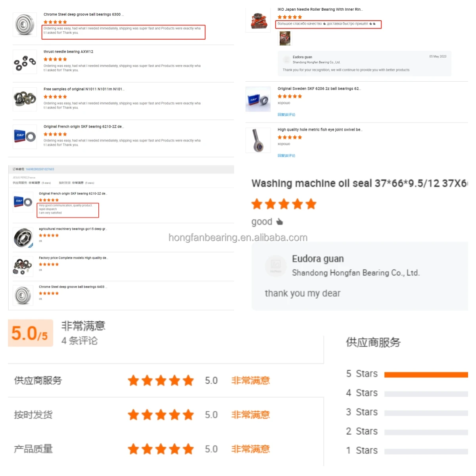Click 回复该评论 under the SKF 6206 review

[x=286, y=115]
